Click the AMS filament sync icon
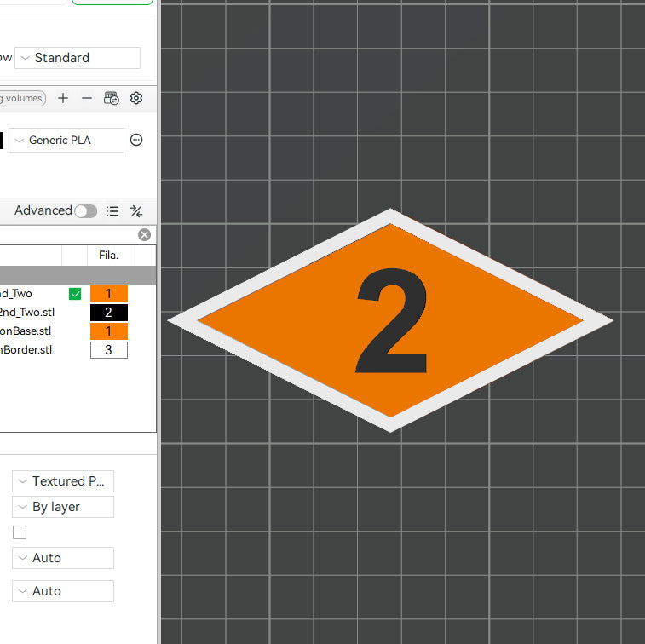 click(x=112, y=99)
